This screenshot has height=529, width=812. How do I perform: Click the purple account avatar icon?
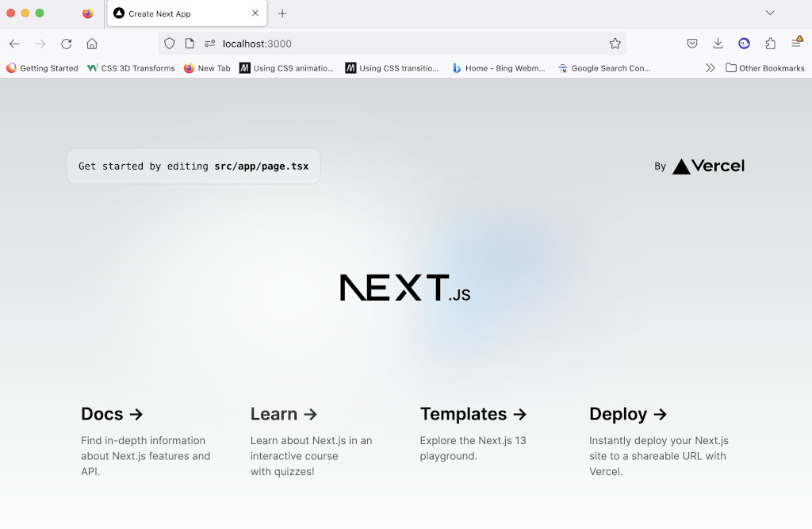(744, 44)
